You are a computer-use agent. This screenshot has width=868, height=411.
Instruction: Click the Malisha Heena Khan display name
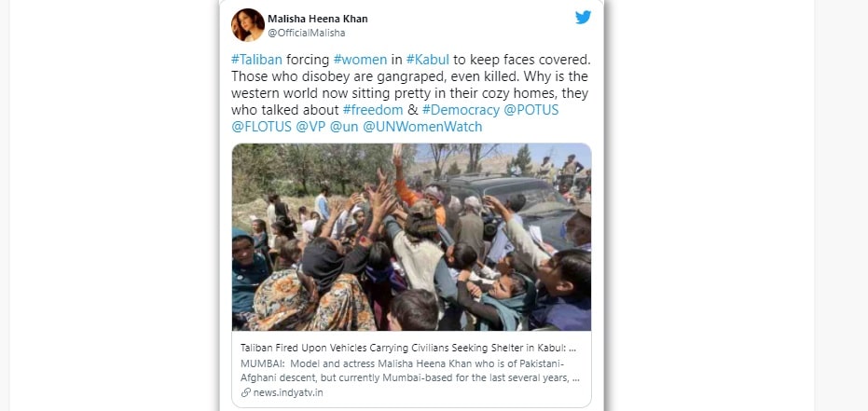click(x=318, y=19)
